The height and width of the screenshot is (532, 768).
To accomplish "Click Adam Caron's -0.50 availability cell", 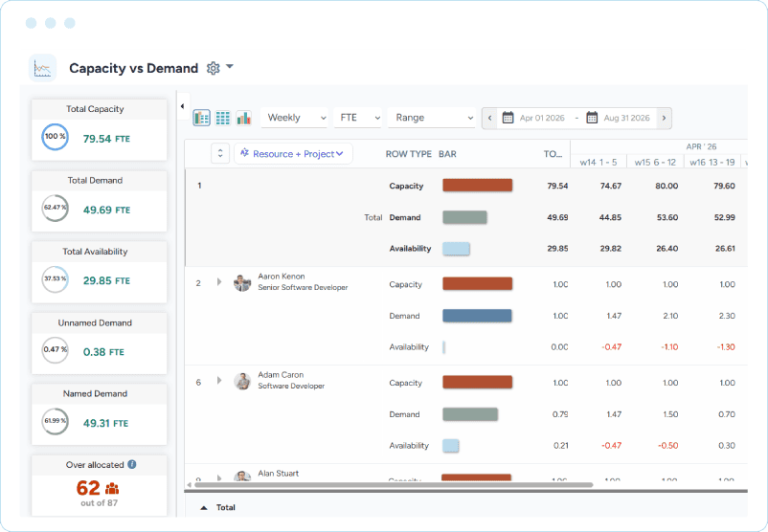I will tap(668, 446).
